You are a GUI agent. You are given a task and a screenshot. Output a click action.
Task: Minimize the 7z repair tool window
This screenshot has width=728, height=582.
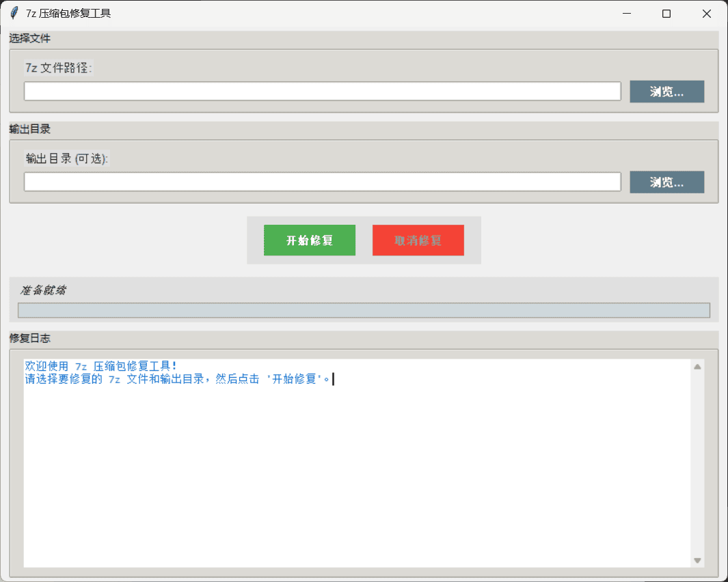pos(627,14)
